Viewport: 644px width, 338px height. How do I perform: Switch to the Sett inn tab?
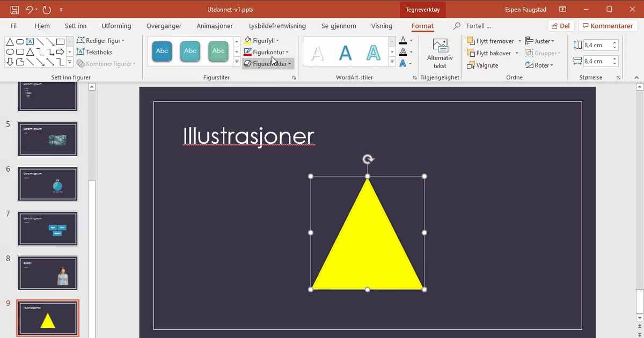tap(76, 26)
